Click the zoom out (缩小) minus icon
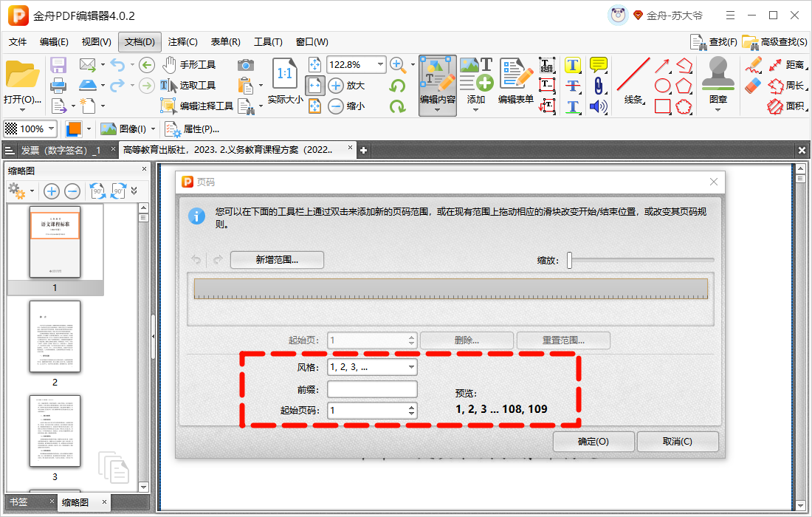 [336, 106]
